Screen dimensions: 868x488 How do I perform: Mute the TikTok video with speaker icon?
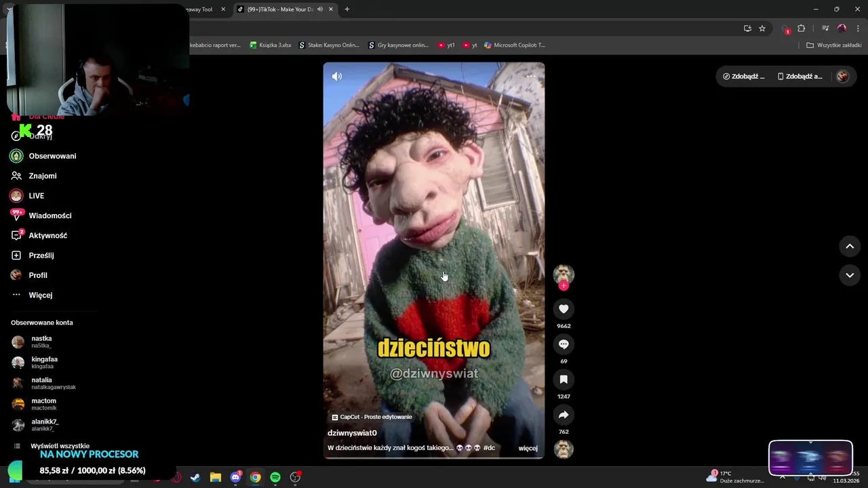point(336,77)
